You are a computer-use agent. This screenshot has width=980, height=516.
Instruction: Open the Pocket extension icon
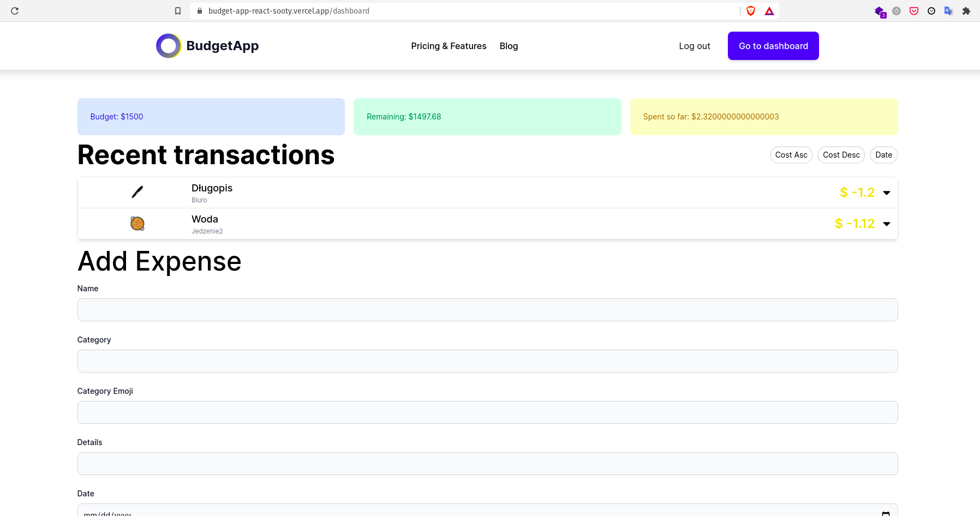(913, 10)
